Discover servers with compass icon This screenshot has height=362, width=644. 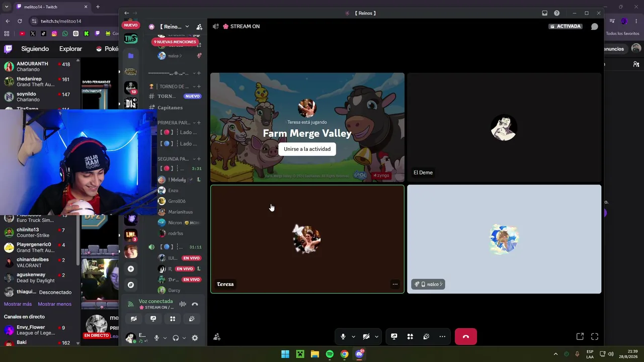(x=131, y=285)
